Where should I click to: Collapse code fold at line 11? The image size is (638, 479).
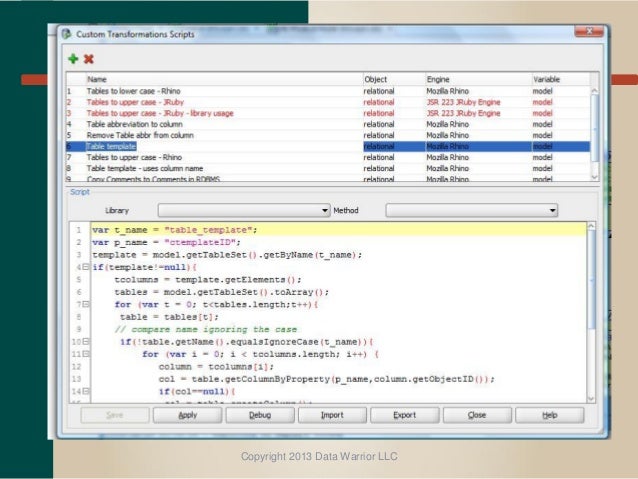[x=85, y=354]
